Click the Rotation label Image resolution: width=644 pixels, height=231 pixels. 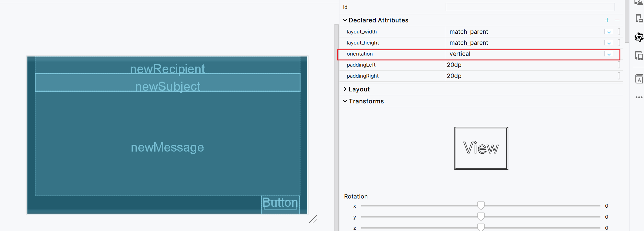click(x=356, y=196)
